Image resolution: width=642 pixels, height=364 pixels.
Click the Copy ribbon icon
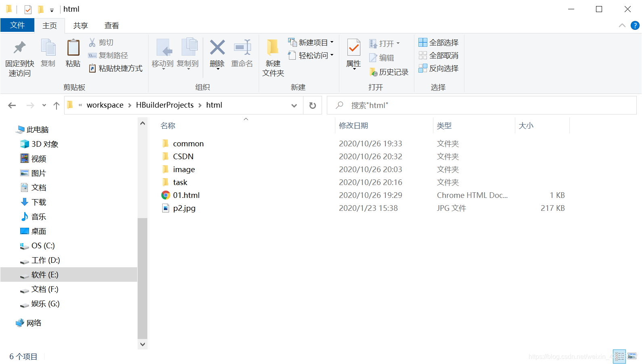[48, 48]
